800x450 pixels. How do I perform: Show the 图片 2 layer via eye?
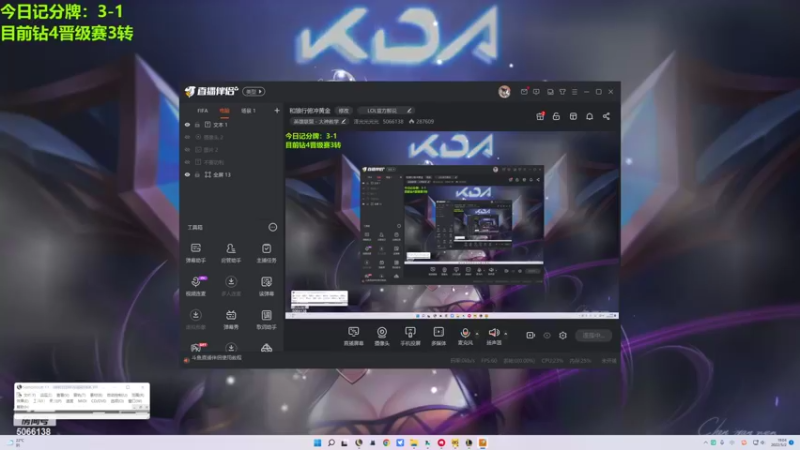point(187,149)
